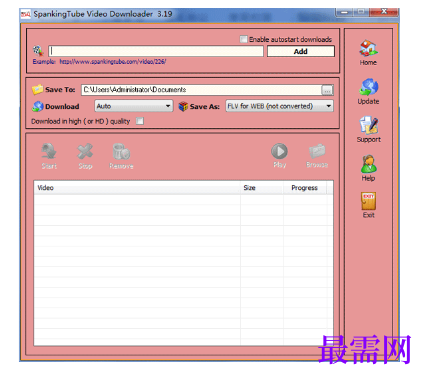Open the example spankingtube.com link
430x381 pixels.
[113, 62]
